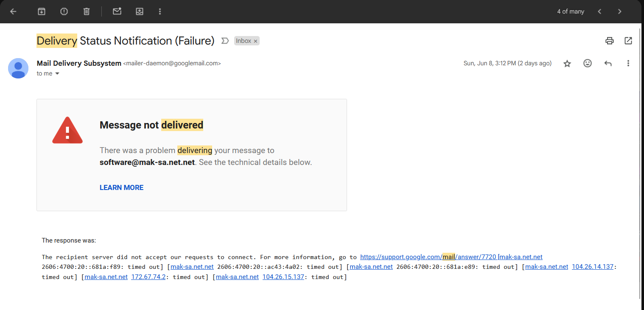Delete this email with trash icon
This screenshot has width=644, height=310.
click(x=87, y=11)
